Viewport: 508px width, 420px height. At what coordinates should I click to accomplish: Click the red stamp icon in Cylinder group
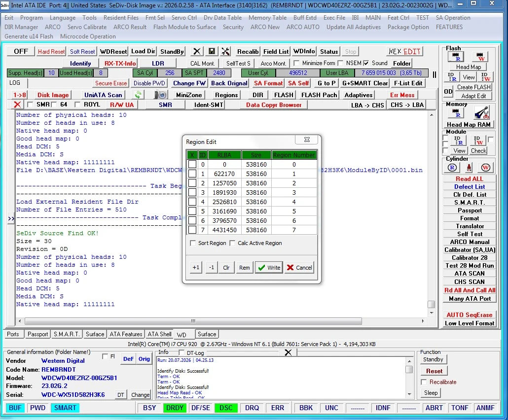[469, 168]
